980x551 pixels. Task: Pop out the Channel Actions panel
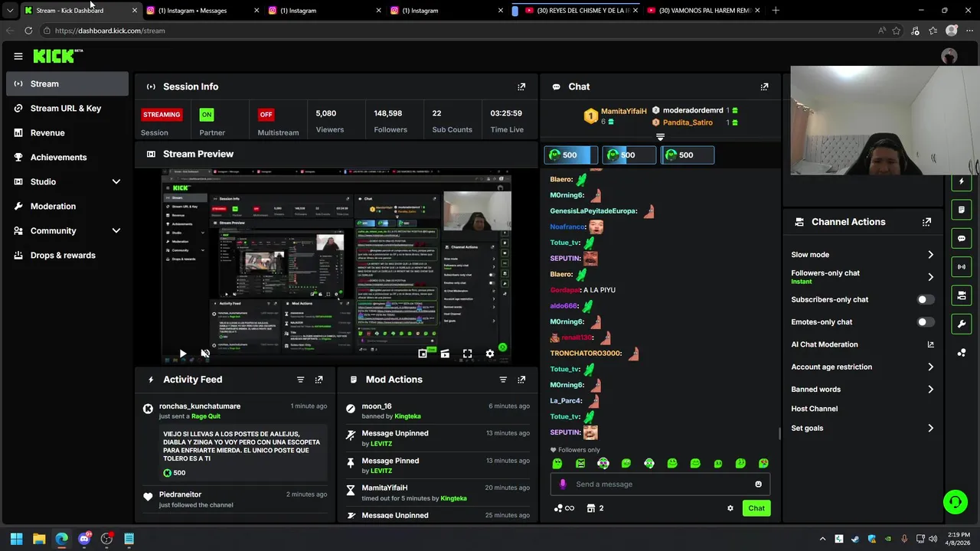coord(927,222)
